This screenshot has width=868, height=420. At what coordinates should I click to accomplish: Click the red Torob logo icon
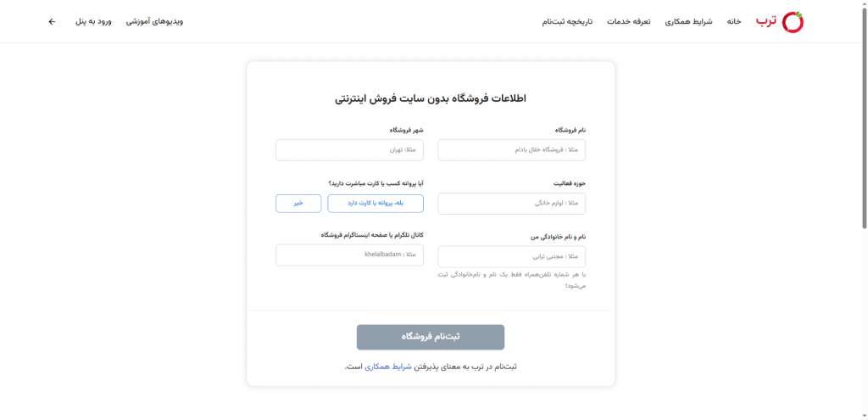click(x=793, y=22)
